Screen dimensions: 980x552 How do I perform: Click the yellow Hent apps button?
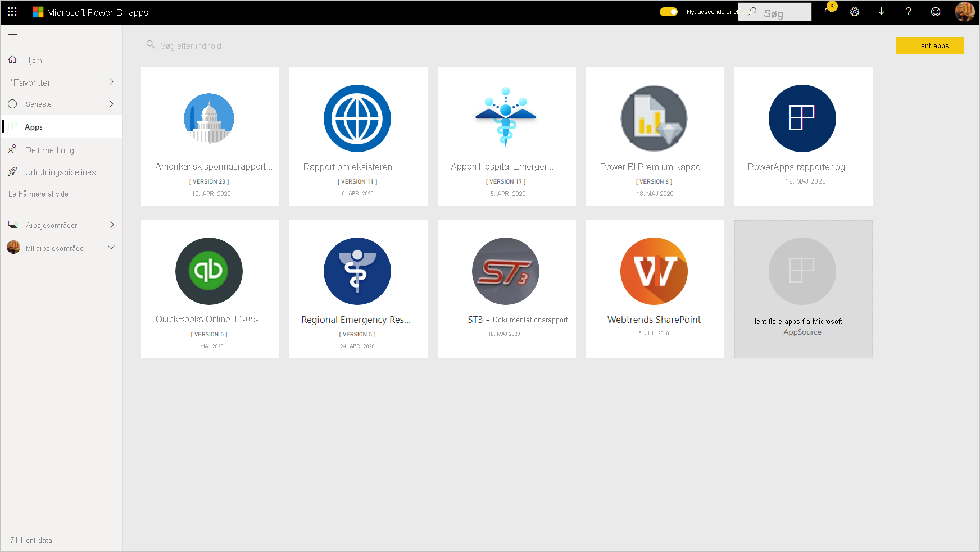(x=930, y=45)
